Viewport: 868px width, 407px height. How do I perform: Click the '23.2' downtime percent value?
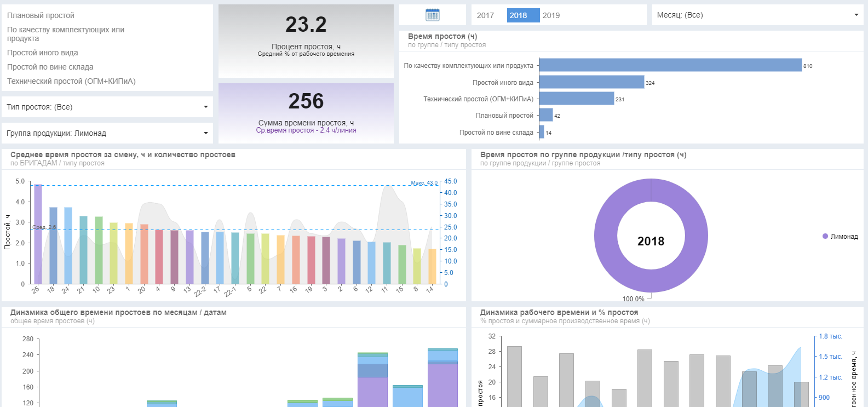coord(306,25)
